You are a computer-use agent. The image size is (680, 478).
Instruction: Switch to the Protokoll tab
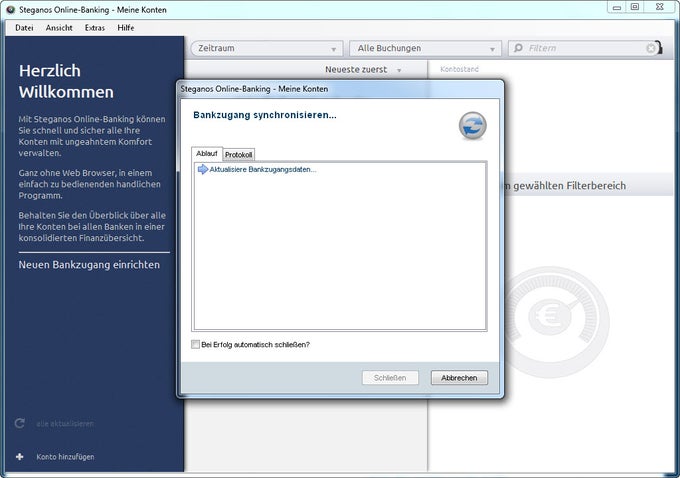point(239,155)
